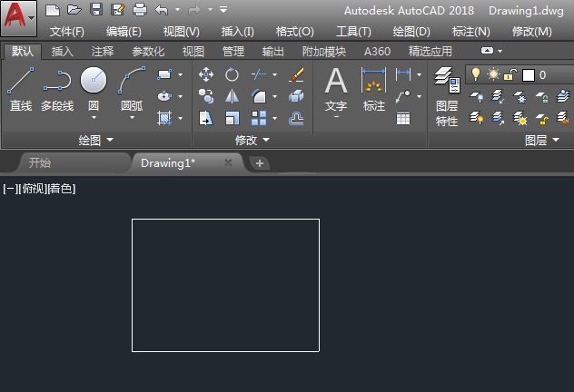
Task: Toggle layer 0 on/off lightbulb
Action: (476, 74)
